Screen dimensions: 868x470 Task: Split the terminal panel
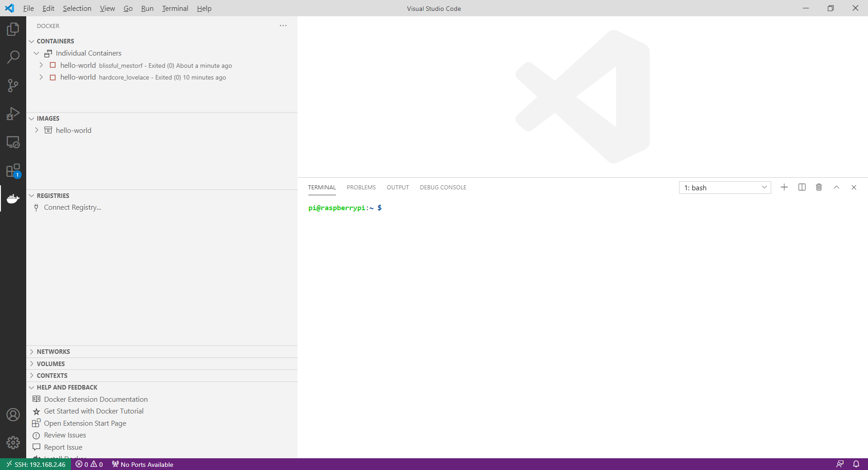802,187
